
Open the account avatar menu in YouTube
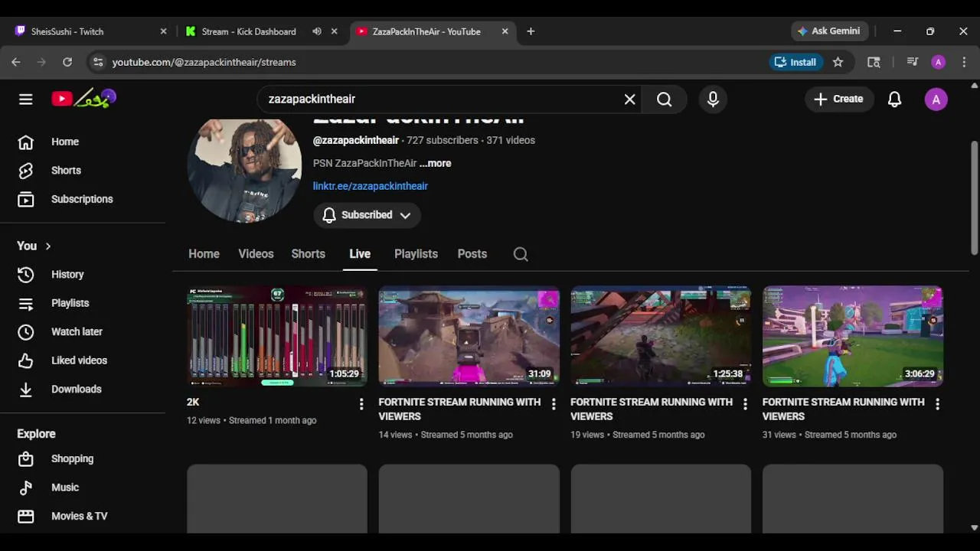936,99
